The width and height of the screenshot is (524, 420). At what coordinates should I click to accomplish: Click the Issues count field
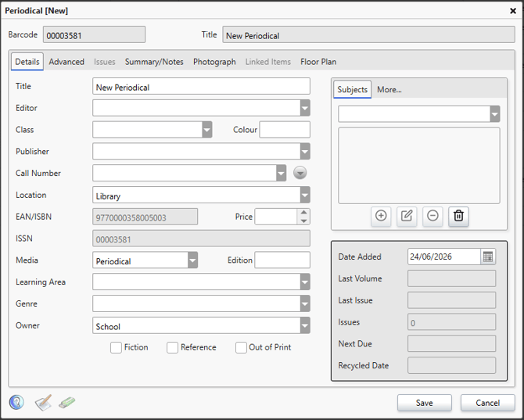tap(451, 321)
